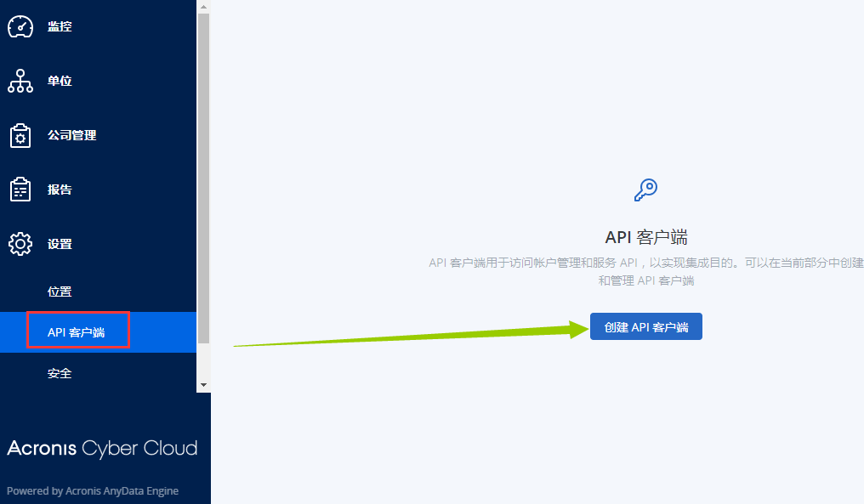Click the sidebar scroll up arrow

click(204, 7)
